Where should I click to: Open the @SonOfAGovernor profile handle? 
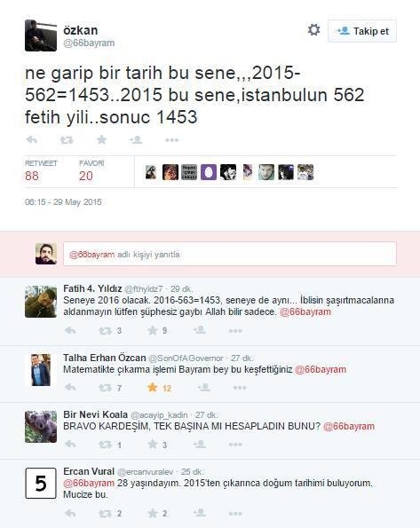186,358
